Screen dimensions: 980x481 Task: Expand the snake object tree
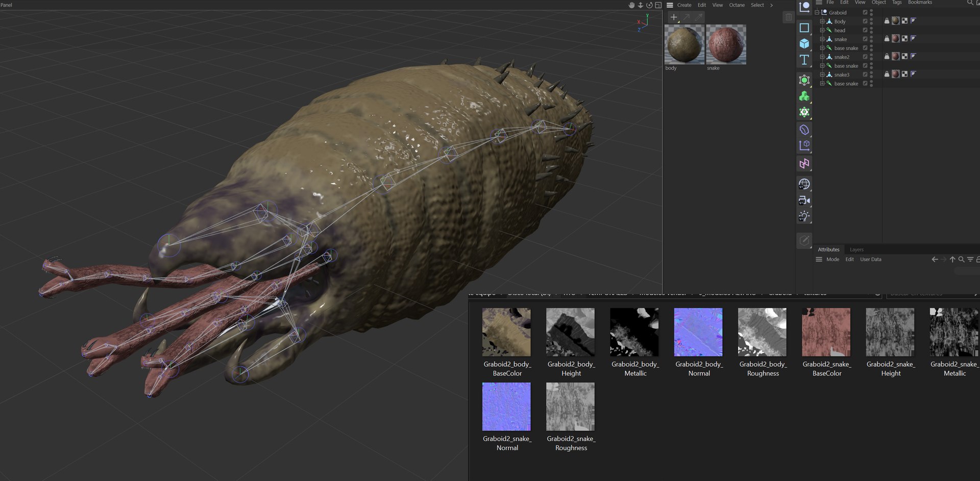coord(822,39)
